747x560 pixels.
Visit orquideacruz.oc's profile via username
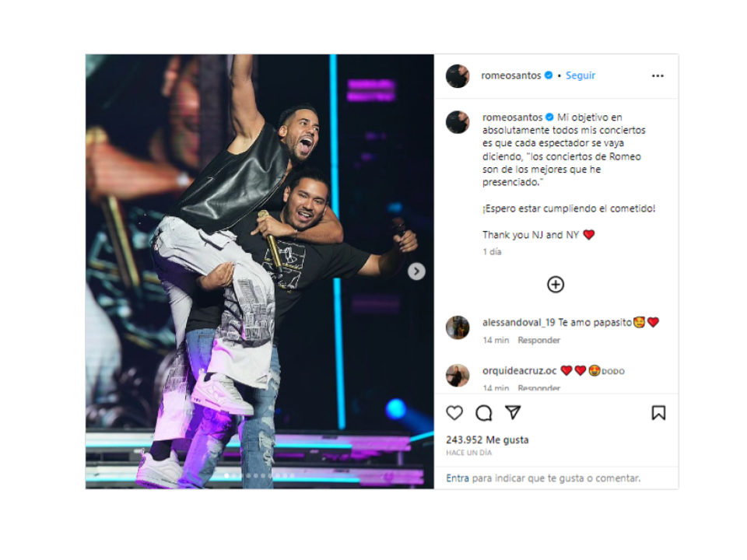point(519,370)
